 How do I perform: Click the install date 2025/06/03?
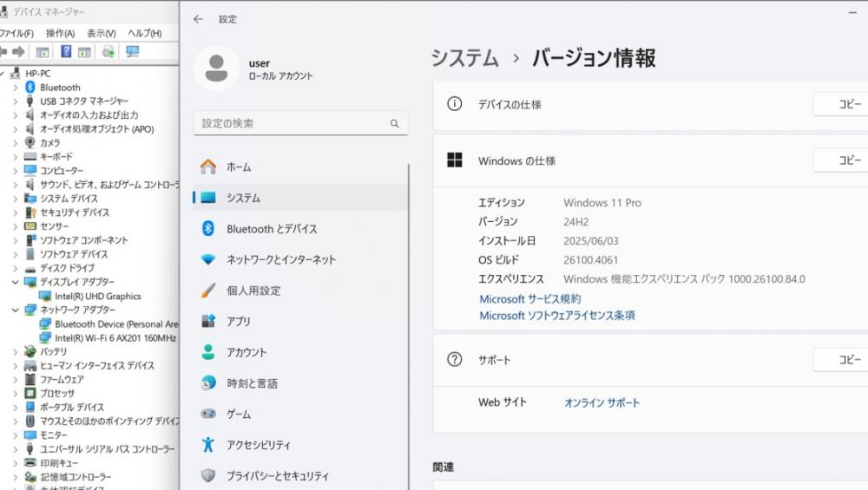[x=590, y=241]
